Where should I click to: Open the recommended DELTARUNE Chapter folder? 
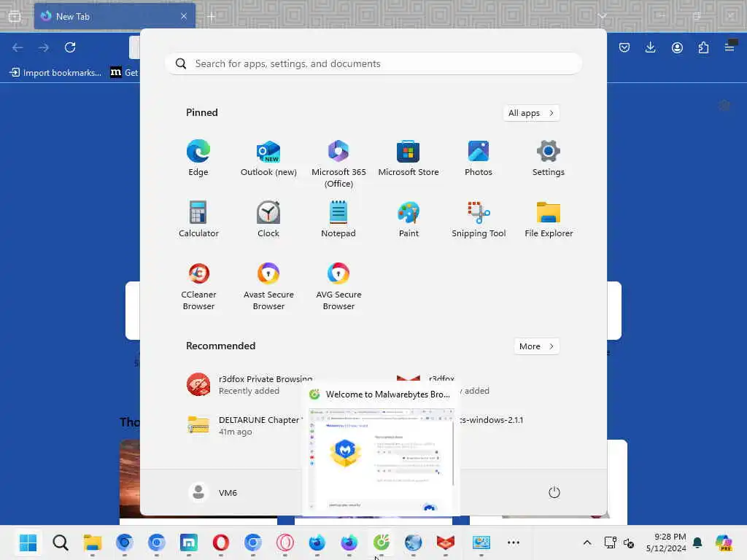pos(244,426)
